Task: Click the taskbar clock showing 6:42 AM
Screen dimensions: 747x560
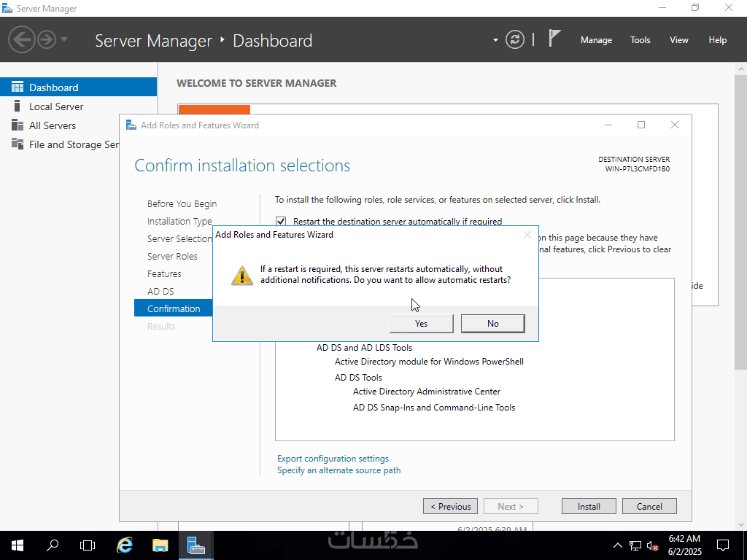Action: [x=684, y=545]
